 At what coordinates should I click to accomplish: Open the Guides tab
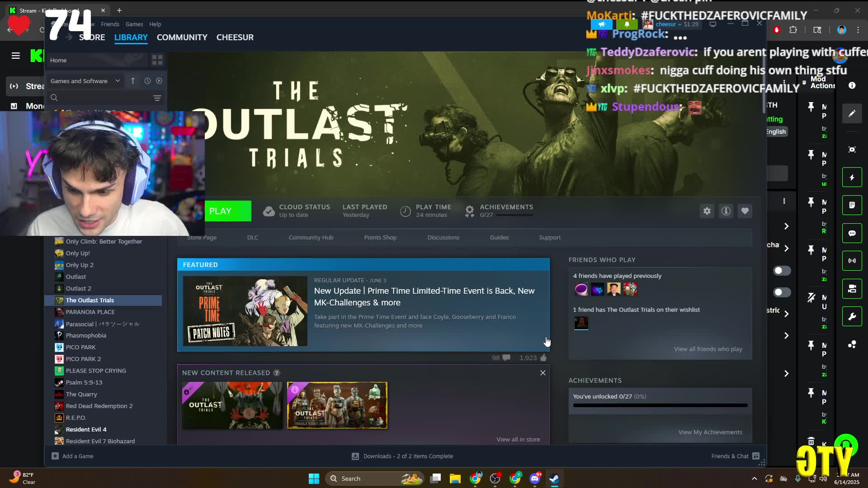point(499,238)
